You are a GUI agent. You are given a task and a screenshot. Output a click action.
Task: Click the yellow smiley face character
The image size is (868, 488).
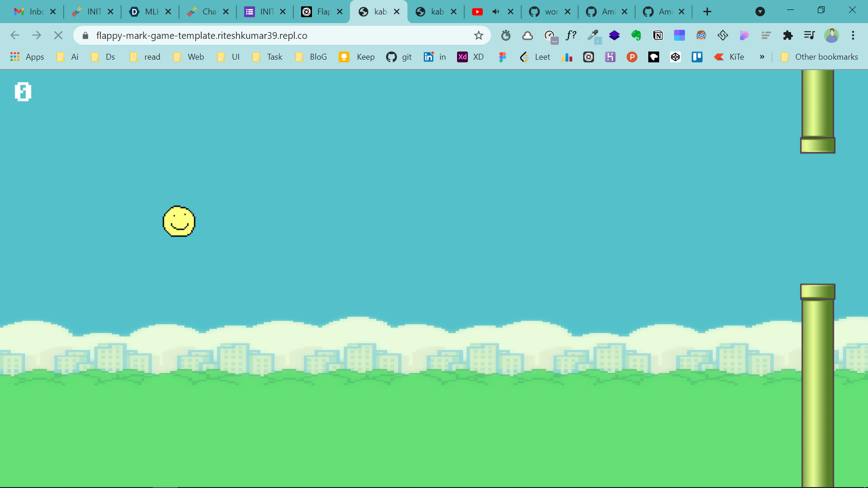coord(179,221)
